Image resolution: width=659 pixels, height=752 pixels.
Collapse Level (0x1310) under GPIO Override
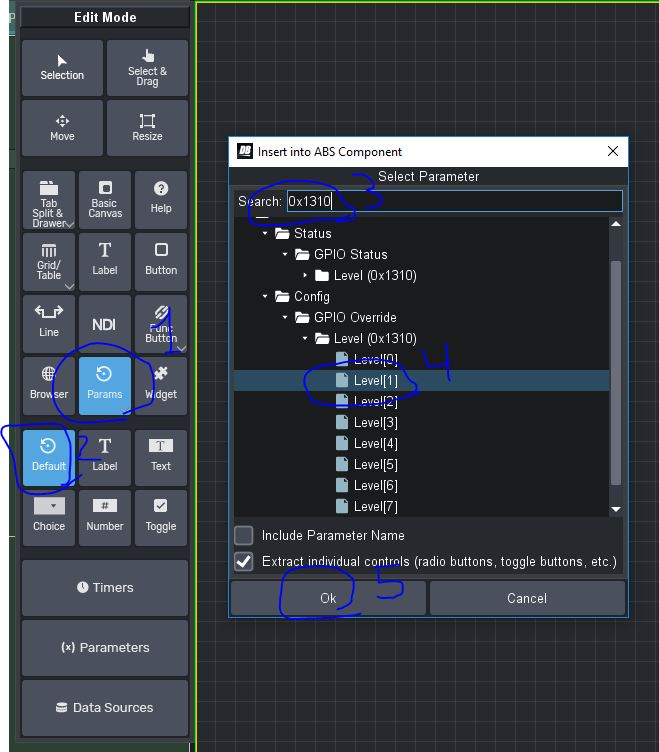point(305,339)
